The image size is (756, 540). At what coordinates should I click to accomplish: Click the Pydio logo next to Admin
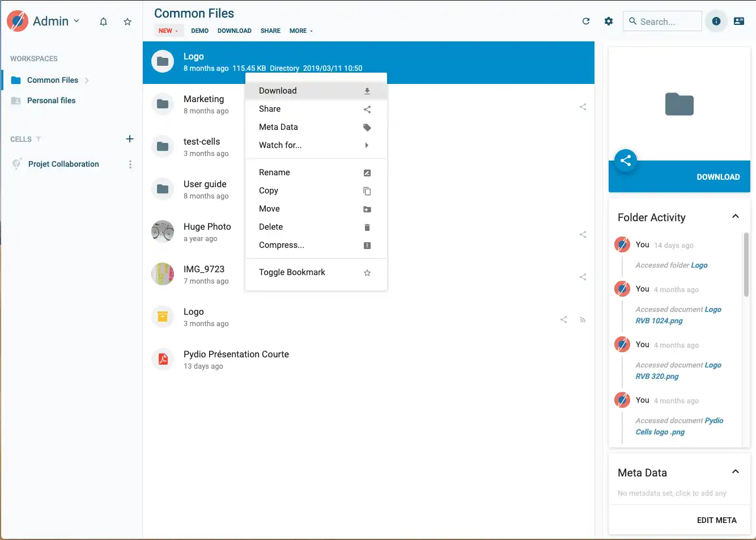click(x=18, y=22)
